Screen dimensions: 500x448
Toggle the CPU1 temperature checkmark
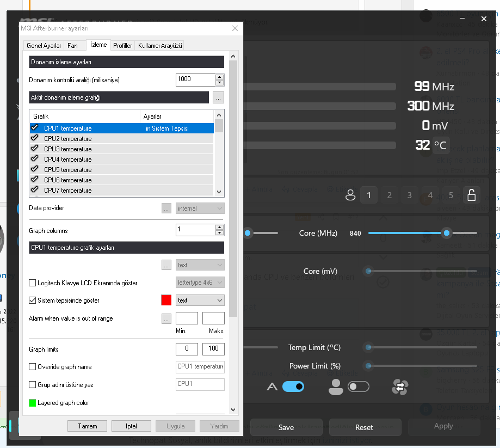35,128
